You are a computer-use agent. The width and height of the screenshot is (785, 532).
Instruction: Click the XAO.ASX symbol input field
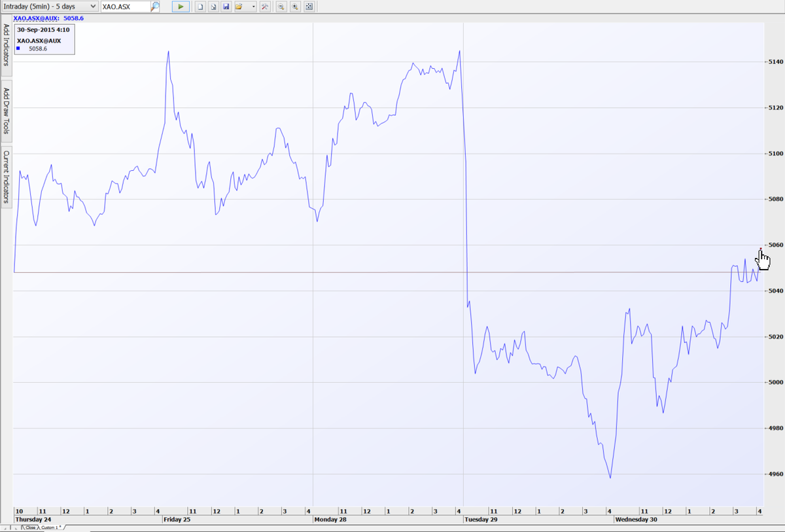[125, 7]
